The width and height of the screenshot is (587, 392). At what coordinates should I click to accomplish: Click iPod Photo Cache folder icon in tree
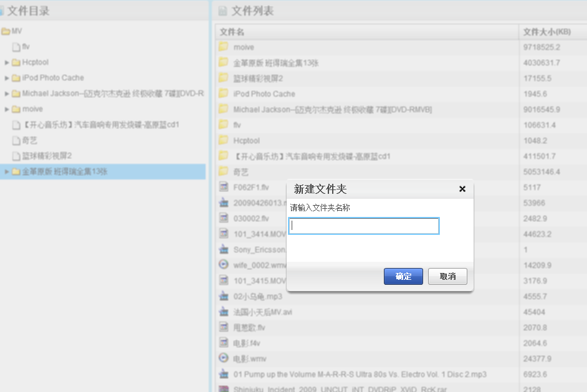(16, 78)
